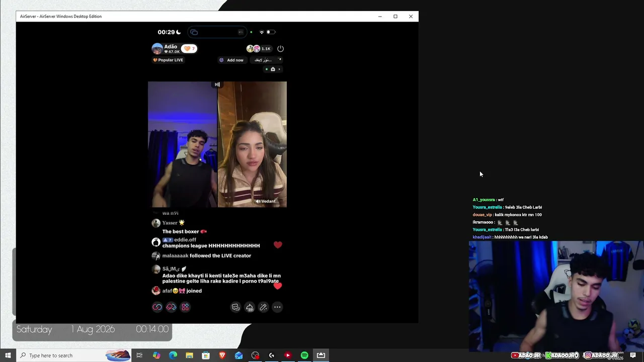The height and width of the screenshot is (362, 644).
Task: Open the 1.1K viewers list
Action: point(259,49)
